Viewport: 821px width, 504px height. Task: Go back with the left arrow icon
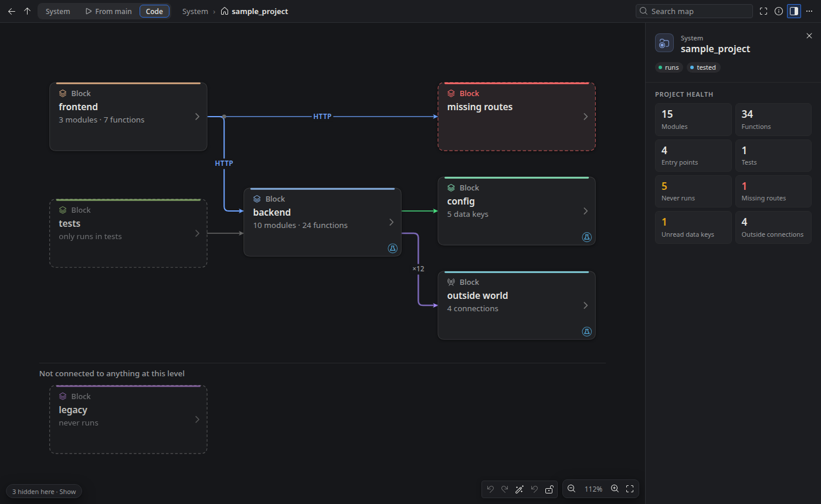(12, 11)
